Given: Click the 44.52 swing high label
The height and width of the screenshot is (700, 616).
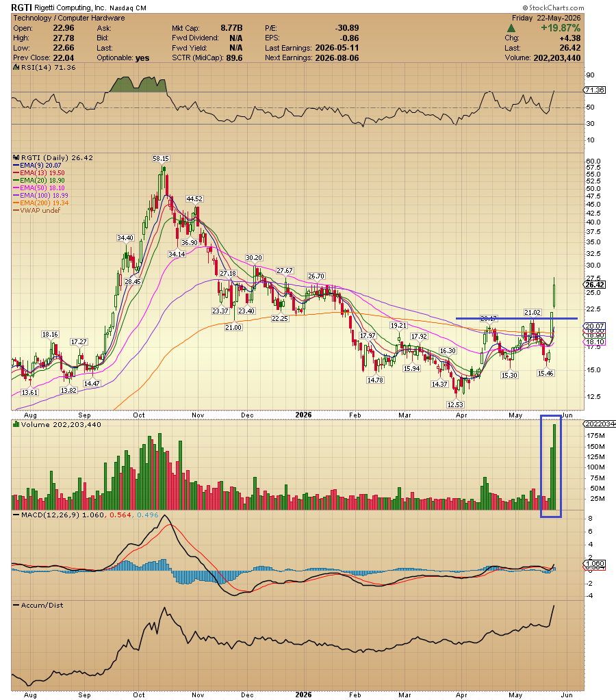Looking at the screenshot, I should (x=194, y=199).
